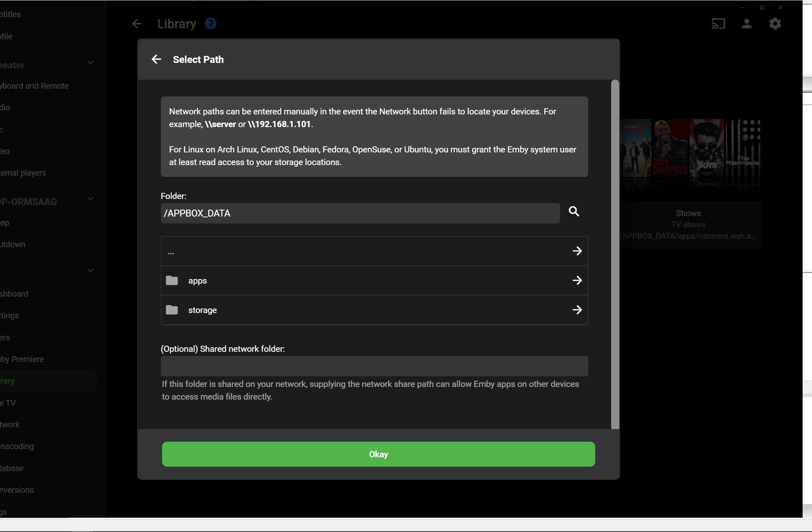812x532 pixels.
Task: Click the Library page back arrow
Action: click(137, 24)
